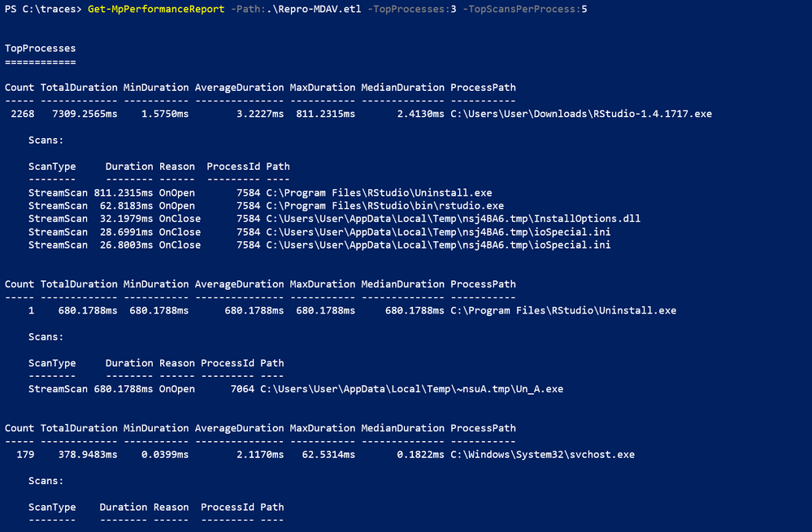Click the InstallOptions.dll scan path
Image resolution: width=812 pixels, height=532 pixels.
point(453,219)
